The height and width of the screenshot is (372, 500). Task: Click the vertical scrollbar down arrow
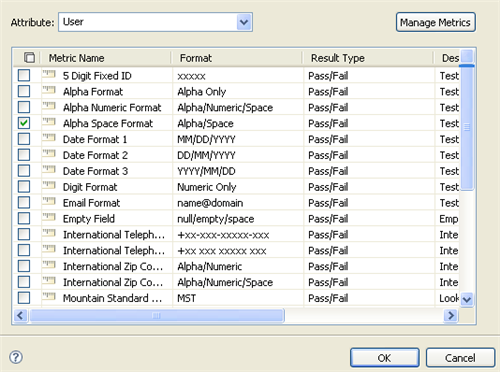(467, 299)
